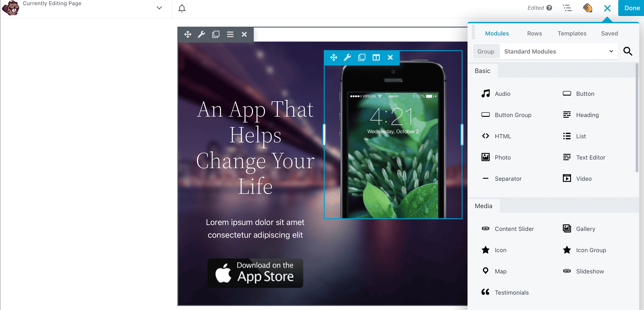The width and height of the screenshot is (644, 310).
Task: Click the hamburger menu icon
Action: point(230,34)
